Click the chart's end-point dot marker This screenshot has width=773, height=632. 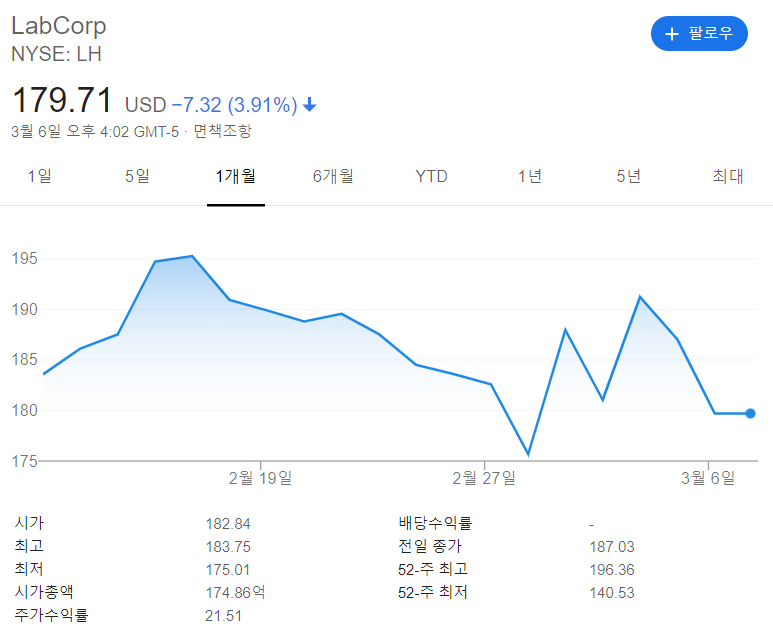point(750,413)
